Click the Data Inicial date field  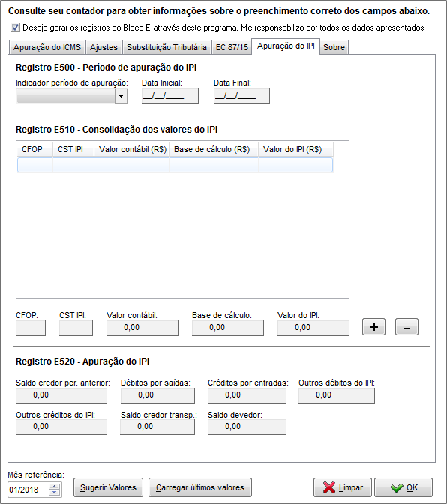[x=170, y=95]
